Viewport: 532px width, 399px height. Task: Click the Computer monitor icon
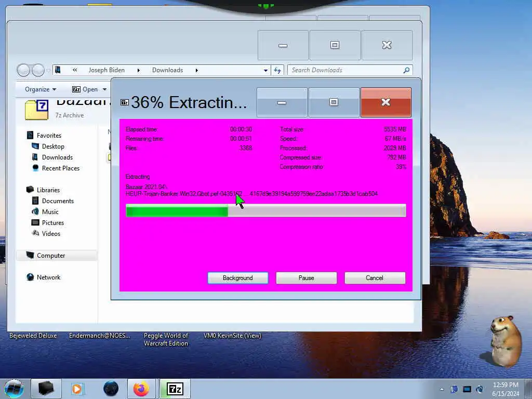pyautogui.click(x=30, y=255)
